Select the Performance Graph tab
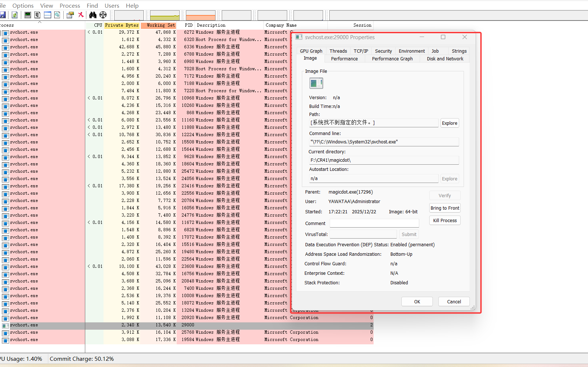Viewport: 588px width, 367px height. [x=392, y=59]
